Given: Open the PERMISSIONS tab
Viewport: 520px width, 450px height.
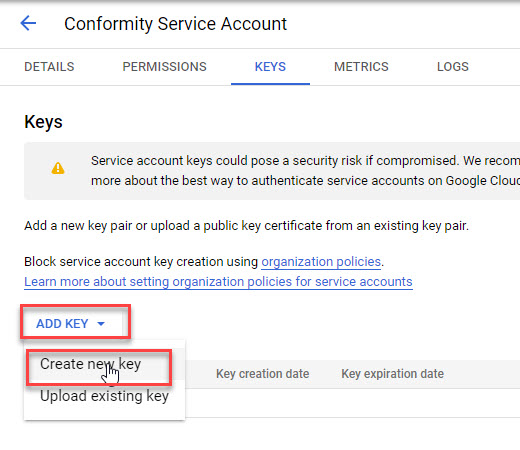Looking at the screenshot, I should (x=164, y=67).
